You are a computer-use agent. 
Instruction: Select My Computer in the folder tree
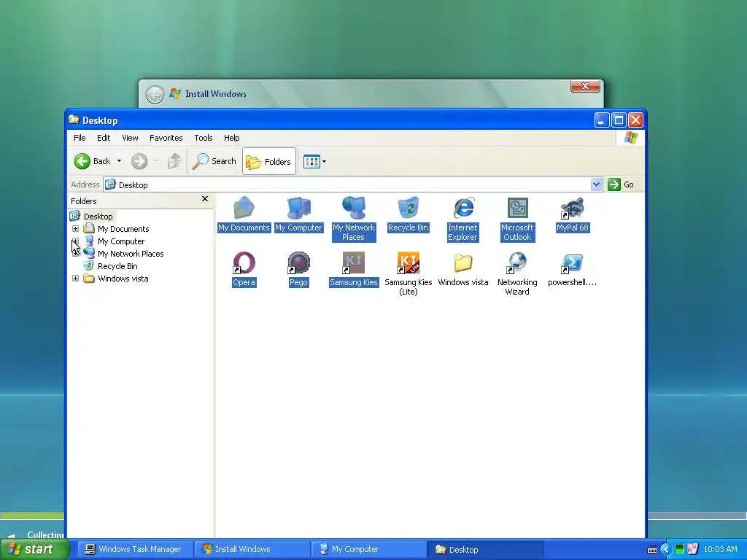(x=121, y=241)
